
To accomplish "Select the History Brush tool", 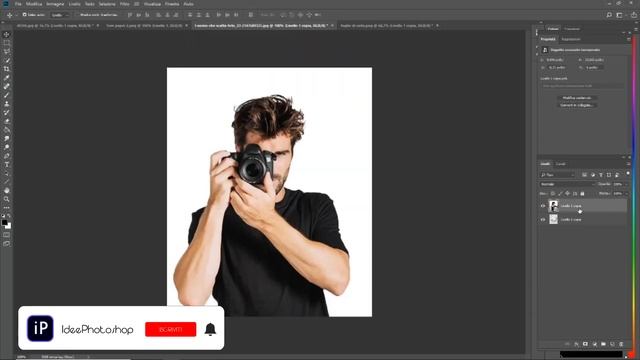I will pyautogui.click(x=7, y=112).
